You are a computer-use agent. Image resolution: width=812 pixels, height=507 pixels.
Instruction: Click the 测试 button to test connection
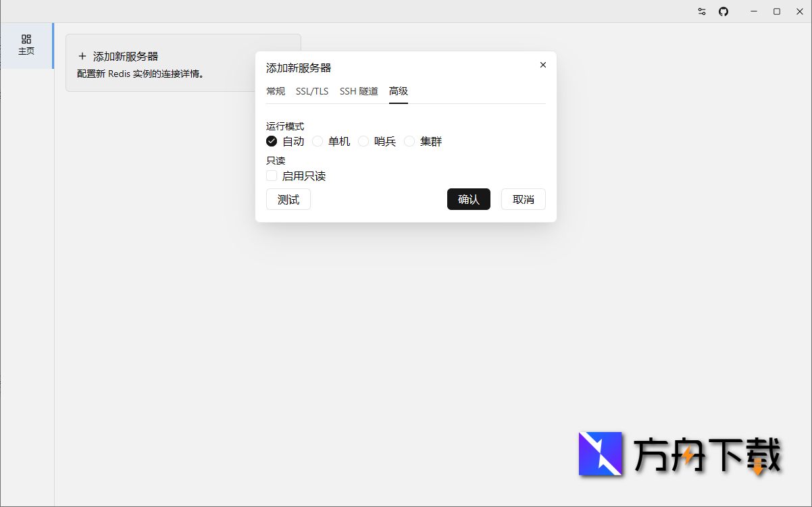288,199
